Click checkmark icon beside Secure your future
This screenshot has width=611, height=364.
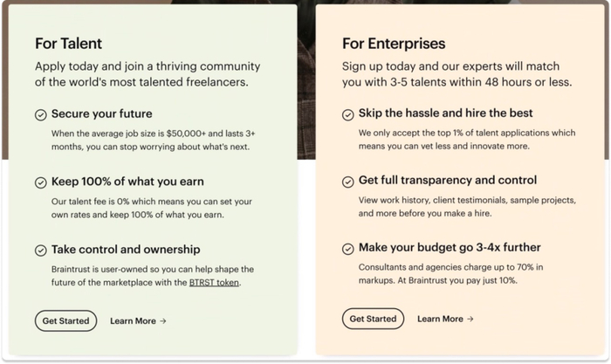(41, 114)
